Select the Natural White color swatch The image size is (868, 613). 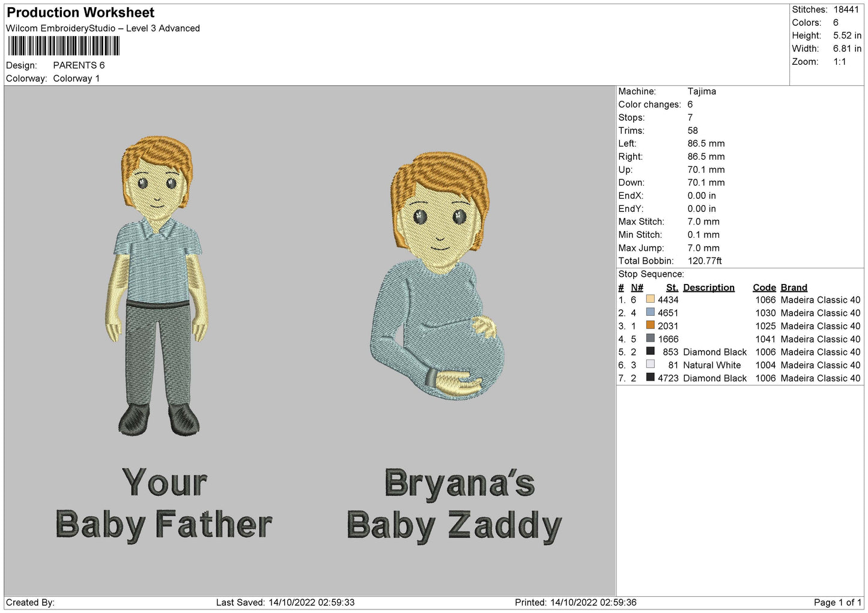650,364
